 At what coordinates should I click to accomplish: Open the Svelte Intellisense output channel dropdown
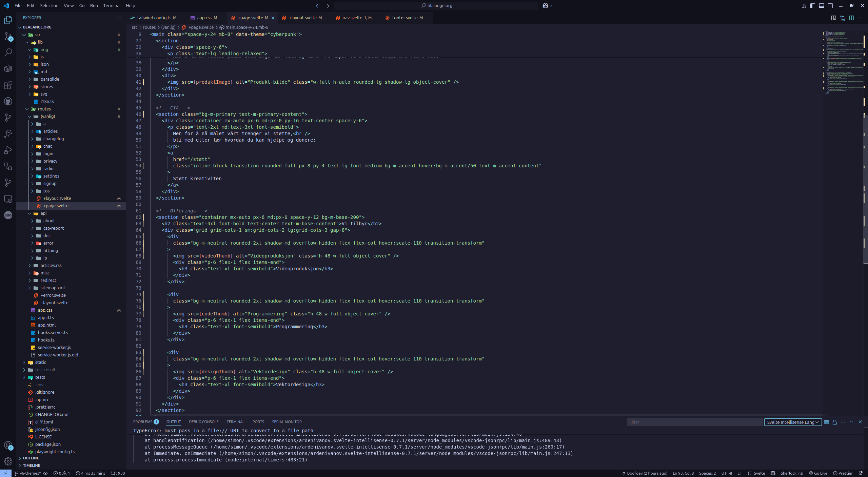(x=792, y=422)
